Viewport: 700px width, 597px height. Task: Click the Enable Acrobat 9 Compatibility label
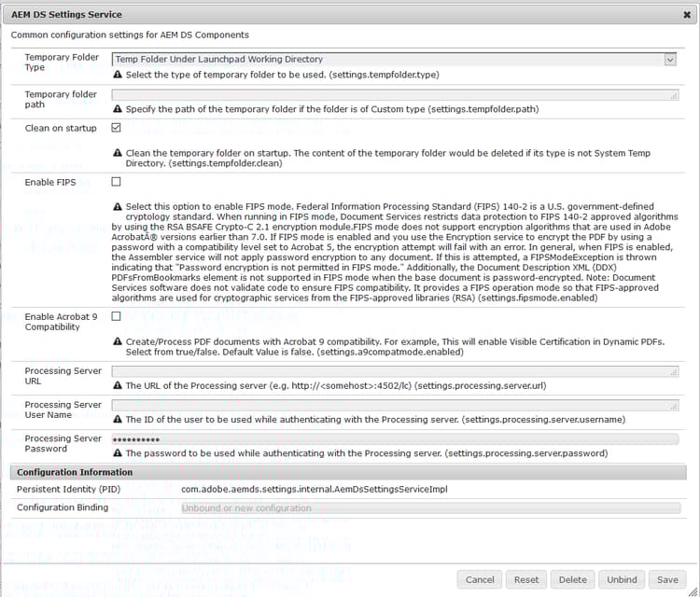pos(62,322)
